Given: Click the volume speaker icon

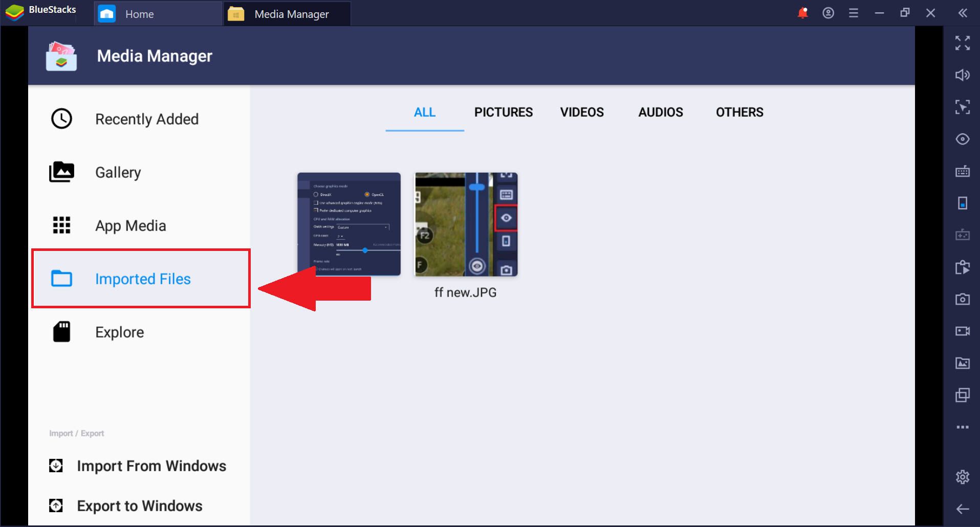Looking at the screenshot, I should click(x=963, y=75).
